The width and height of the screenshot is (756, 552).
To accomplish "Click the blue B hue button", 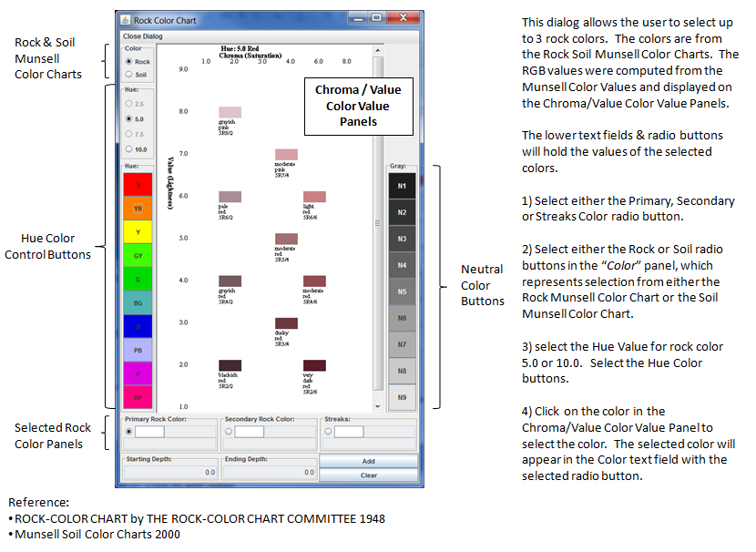I will click(138, 326).
